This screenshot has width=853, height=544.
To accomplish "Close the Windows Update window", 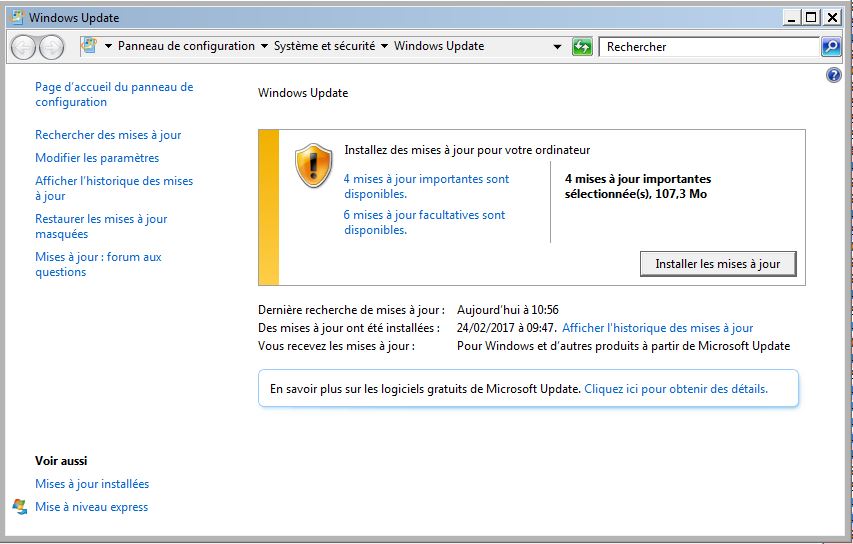I will click(x=832, y=17).
